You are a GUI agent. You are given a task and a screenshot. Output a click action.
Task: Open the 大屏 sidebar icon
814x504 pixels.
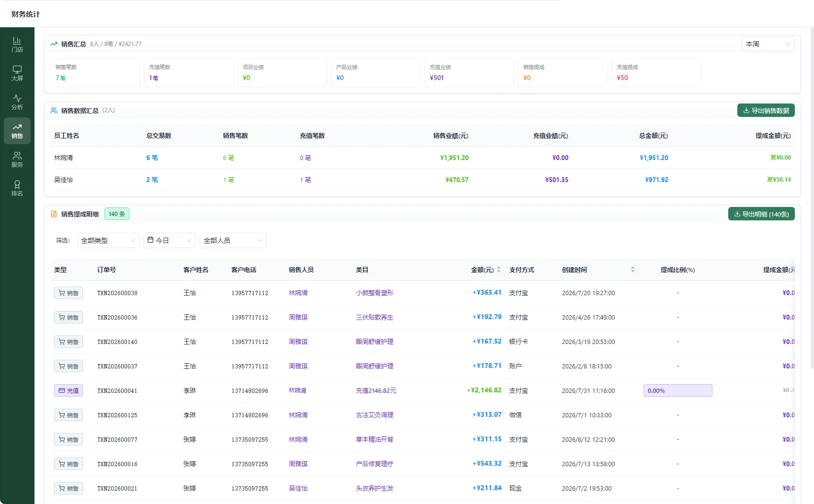[x=17, y=73]
